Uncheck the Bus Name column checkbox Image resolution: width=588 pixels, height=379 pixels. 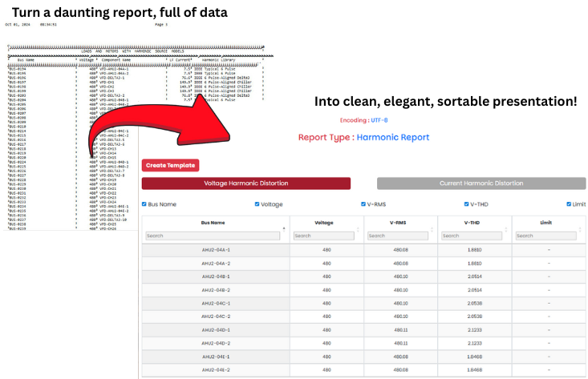(144, 204)
